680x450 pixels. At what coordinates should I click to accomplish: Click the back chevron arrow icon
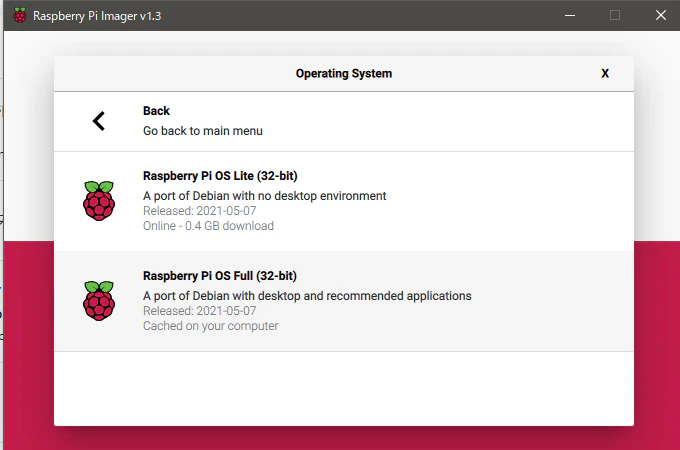99,121
